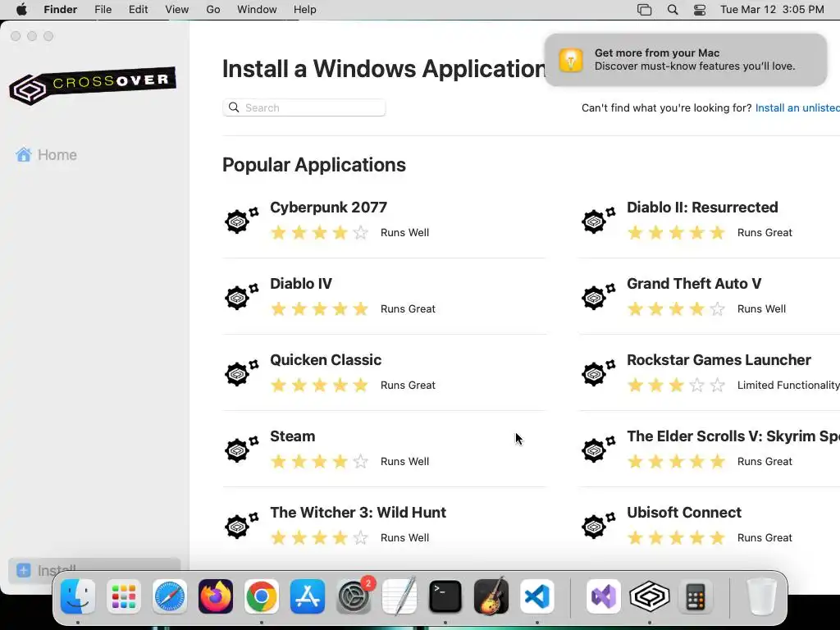Click the Ubisoft Connect gear icon
Image resolution: width=840 pixels, height=630 pixels.
(x=598, y=525)
